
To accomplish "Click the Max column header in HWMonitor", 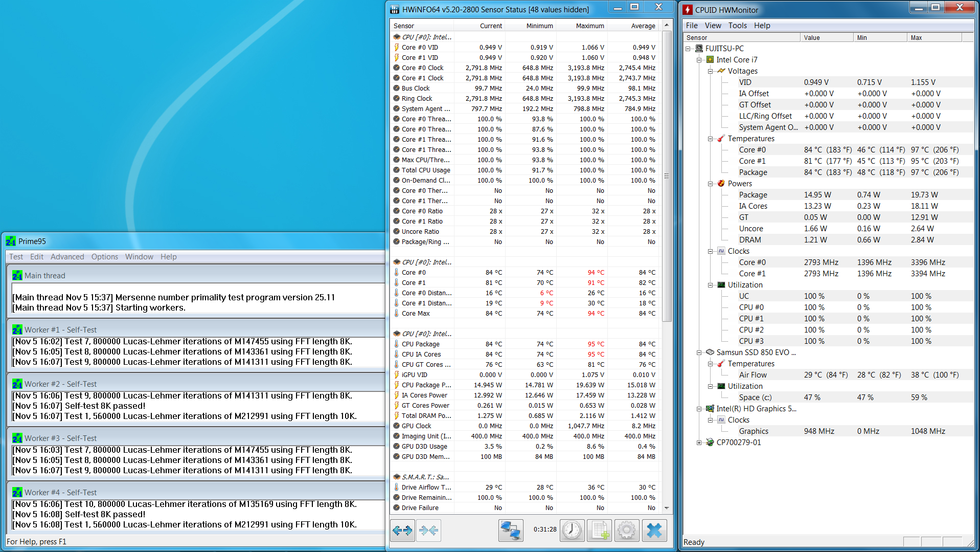I will (x=935, y=38).
